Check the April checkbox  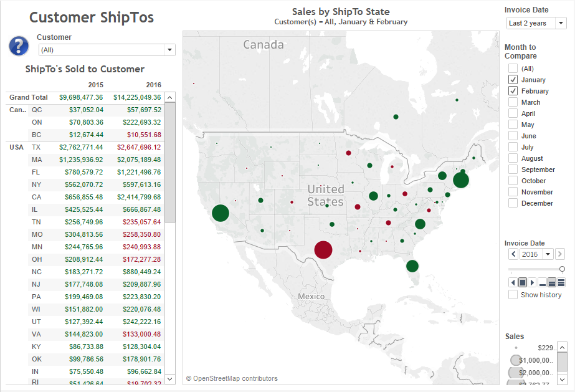513,113
